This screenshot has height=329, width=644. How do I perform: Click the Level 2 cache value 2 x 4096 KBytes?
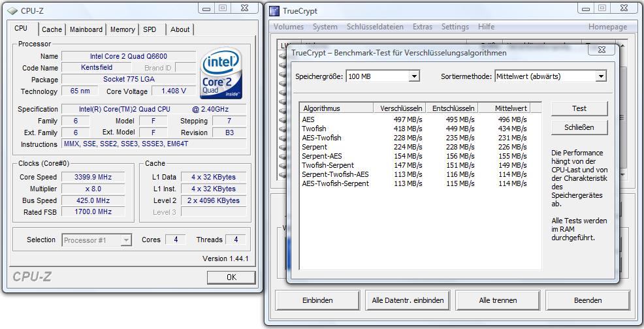pyautogui.click(x=213, y=200)
